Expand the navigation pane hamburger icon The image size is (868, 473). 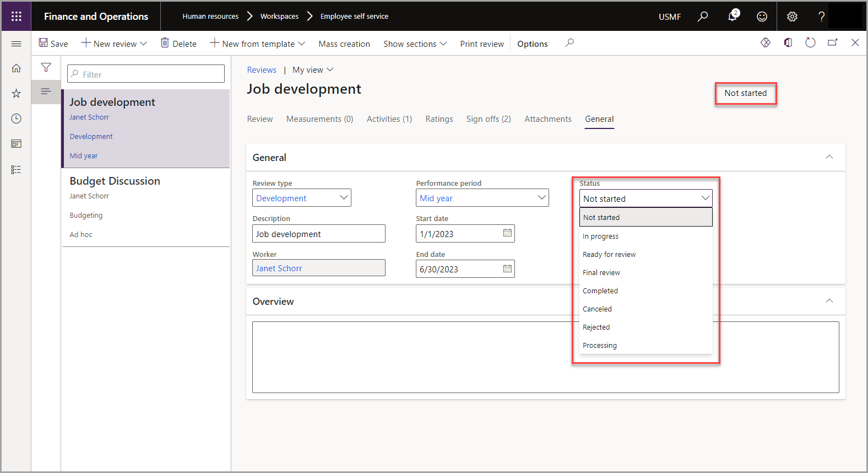(17, 44)
